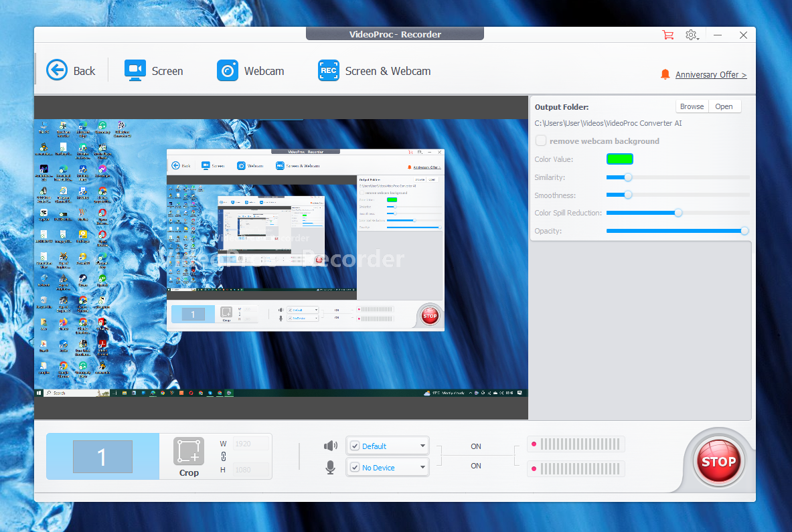Click the microphone audio level meter
The height and width of the screenshot is (532, 792).
pos(576,469)
